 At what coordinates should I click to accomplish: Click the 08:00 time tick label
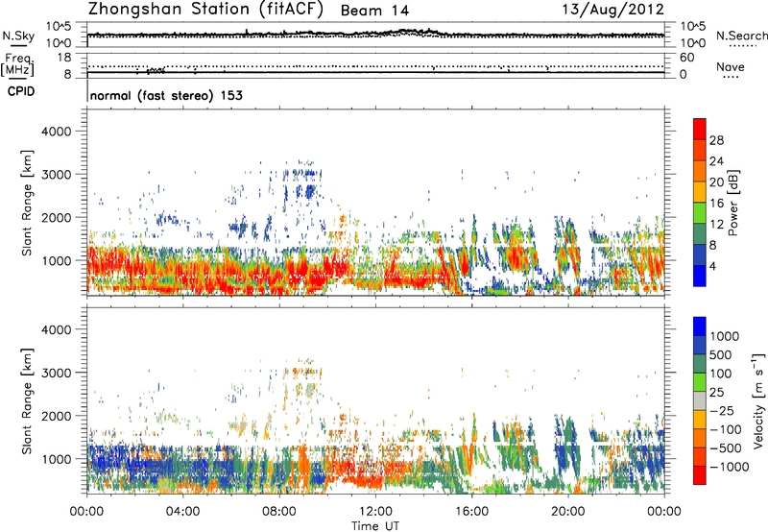click(279, 512)
